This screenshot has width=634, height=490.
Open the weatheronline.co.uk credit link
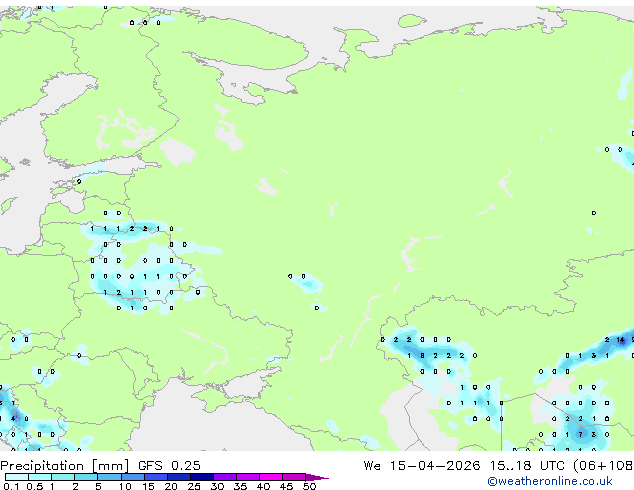(550, 481)
